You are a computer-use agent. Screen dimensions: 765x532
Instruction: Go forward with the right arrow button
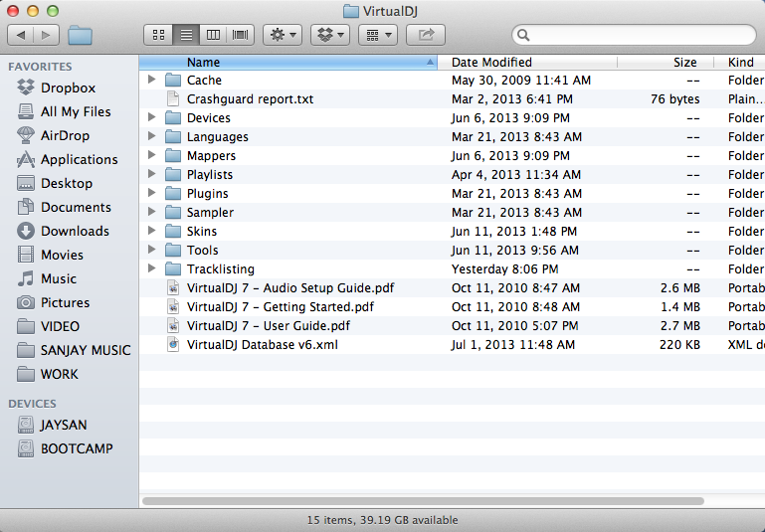coord(47,35)
